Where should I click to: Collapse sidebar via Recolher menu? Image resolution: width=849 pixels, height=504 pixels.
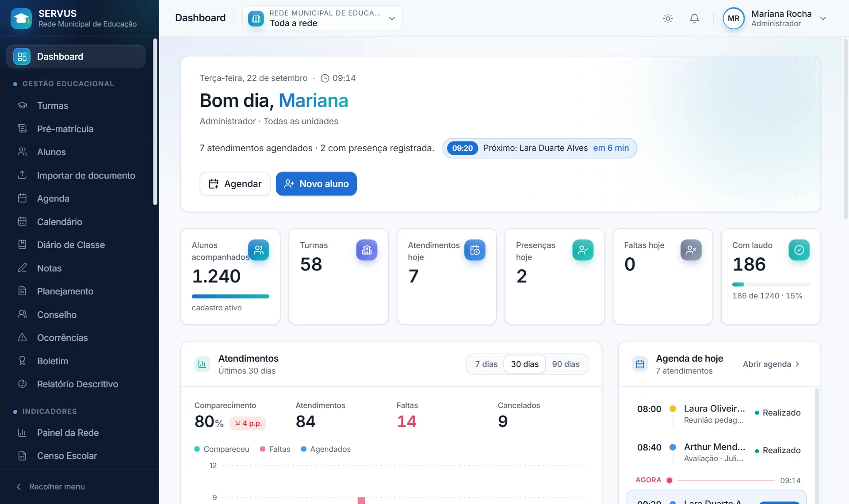pyautogui.click(x=50, y=486)
